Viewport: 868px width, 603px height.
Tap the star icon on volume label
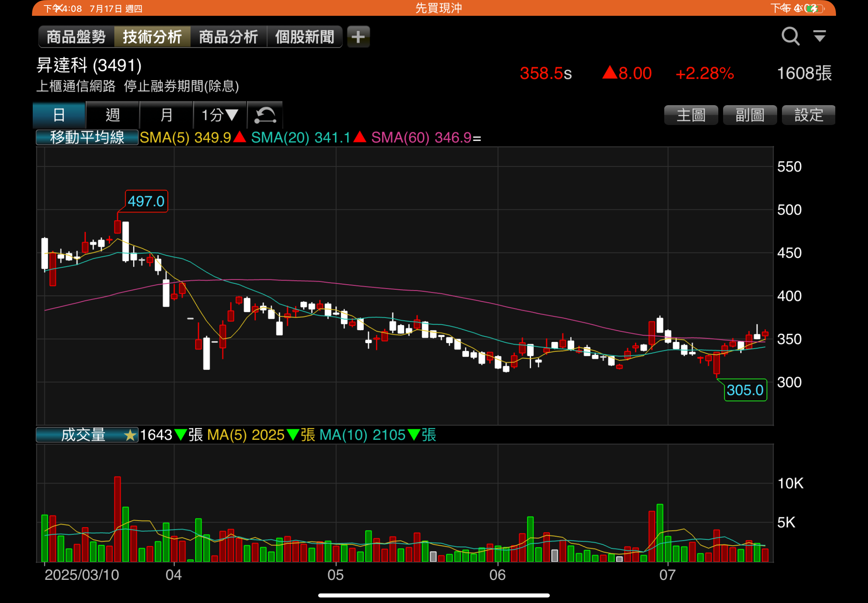[x=130, y=435]
